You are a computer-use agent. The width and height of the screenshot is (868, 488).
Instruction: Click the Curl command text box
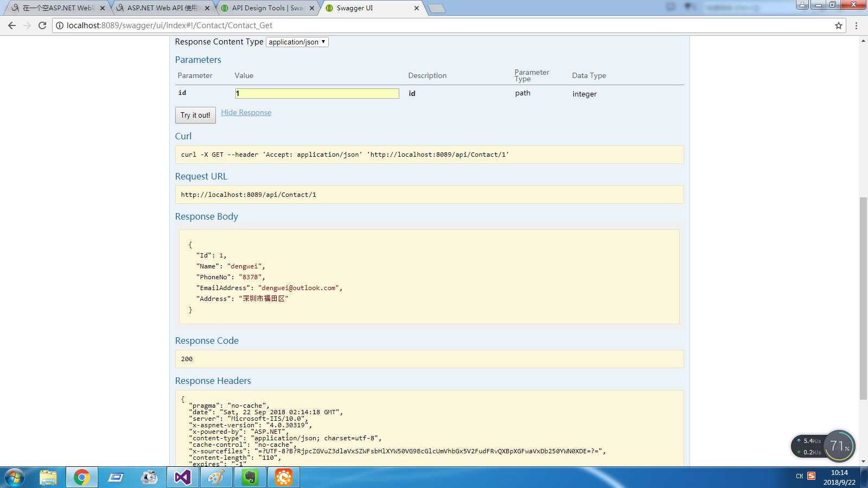click(x=429, y=155)
